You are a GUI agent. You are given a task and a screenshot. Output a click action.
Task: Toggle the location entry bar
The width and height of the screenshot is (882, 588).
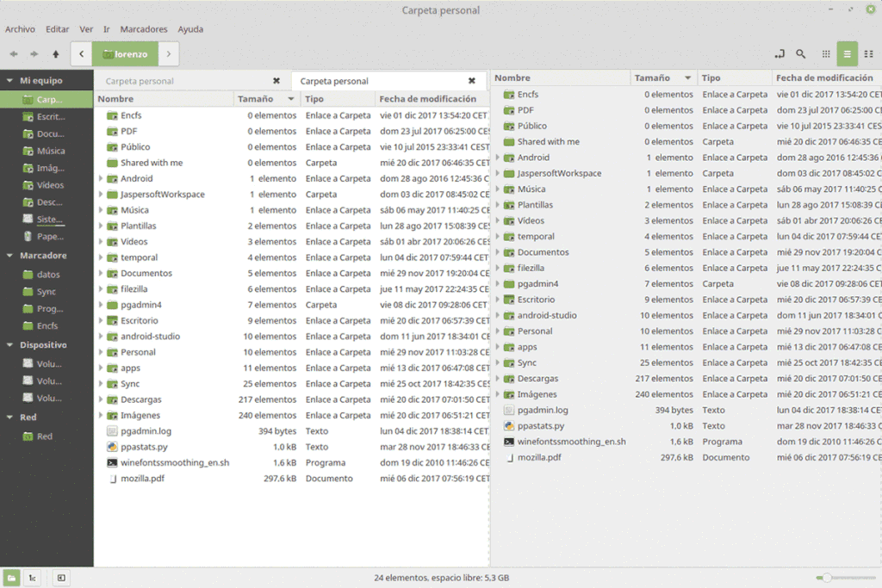[x=780, y=53]
